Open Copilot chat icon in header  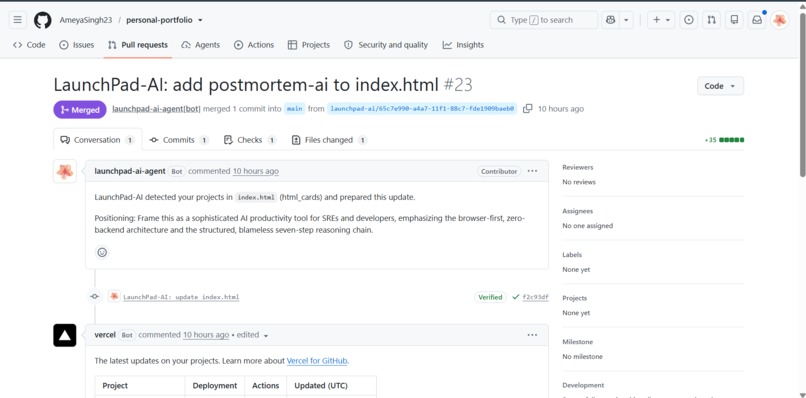(610, 20)
